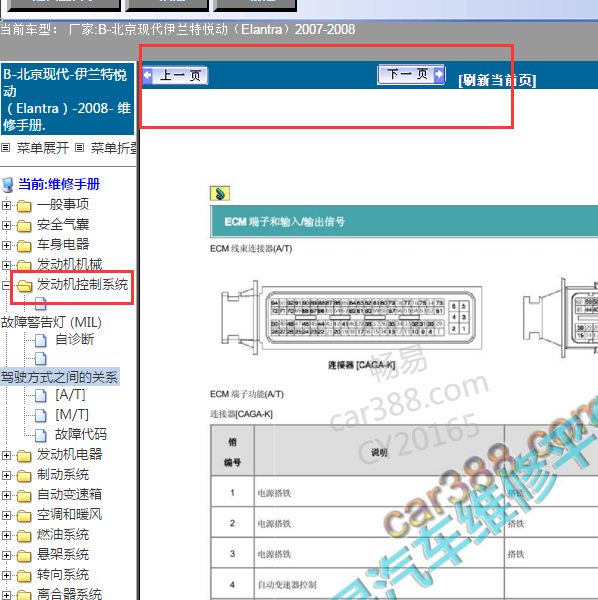This screenshot has height=600, width=598.
Task: Click the 安全气囊 folder icon
Action: [x=24, y=226]
